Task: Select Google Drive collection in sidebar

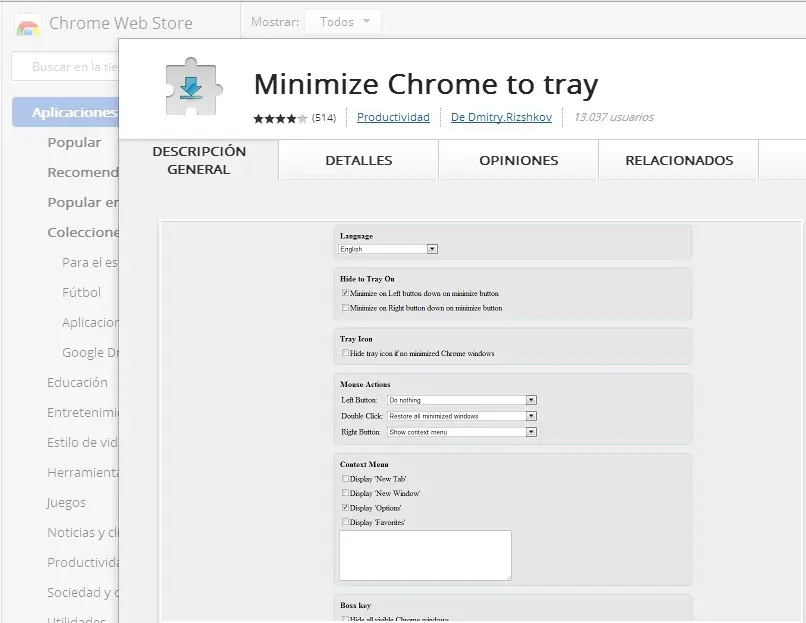Action: 90,353
